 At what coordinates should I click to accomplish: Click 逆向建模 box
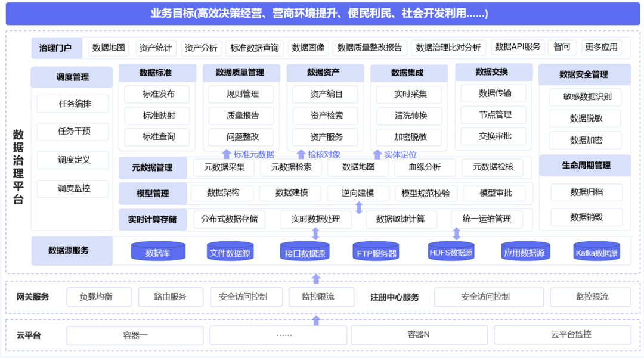click(x=358, y=193)
